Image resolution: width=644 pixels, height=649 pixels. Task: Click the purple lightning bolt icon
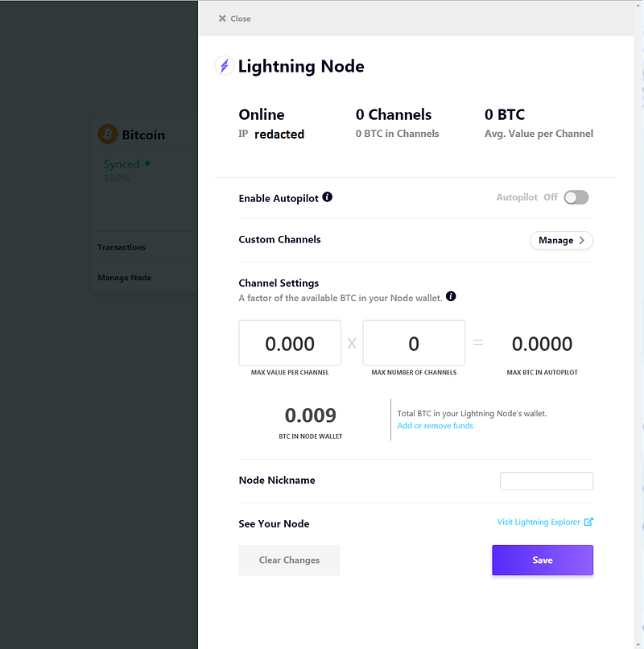[224, 66]
